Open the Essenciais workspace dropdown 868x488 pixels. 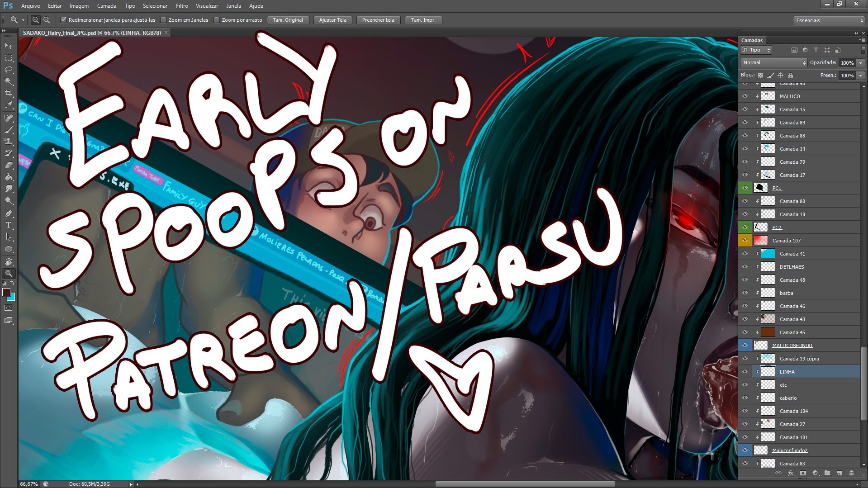coord(829,20)
